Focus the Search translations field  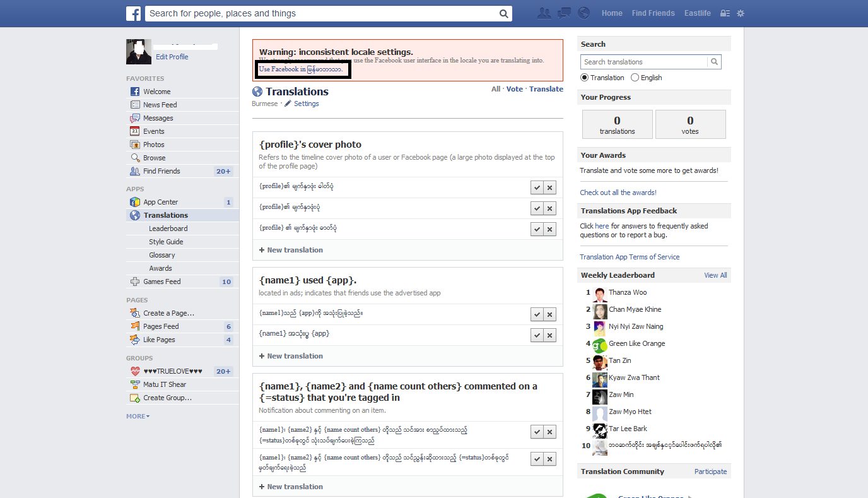(x=644, y=62)
